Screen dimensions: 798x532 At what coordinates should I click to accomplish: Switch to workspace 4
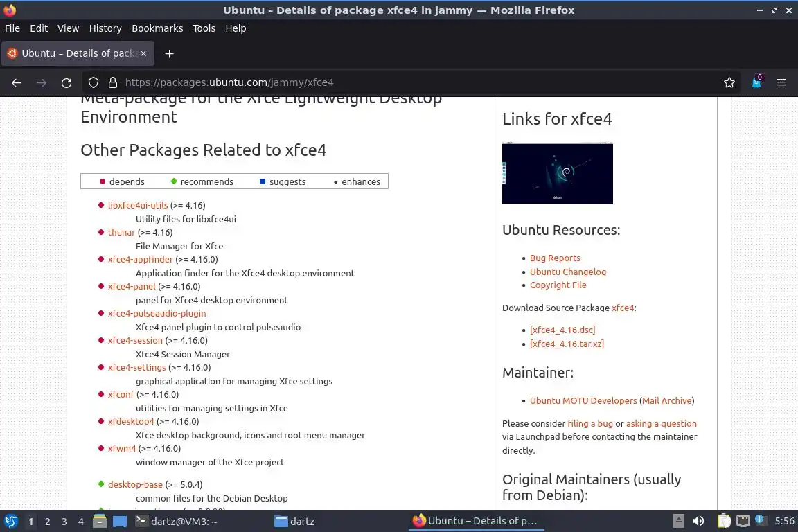click(81, 522)
